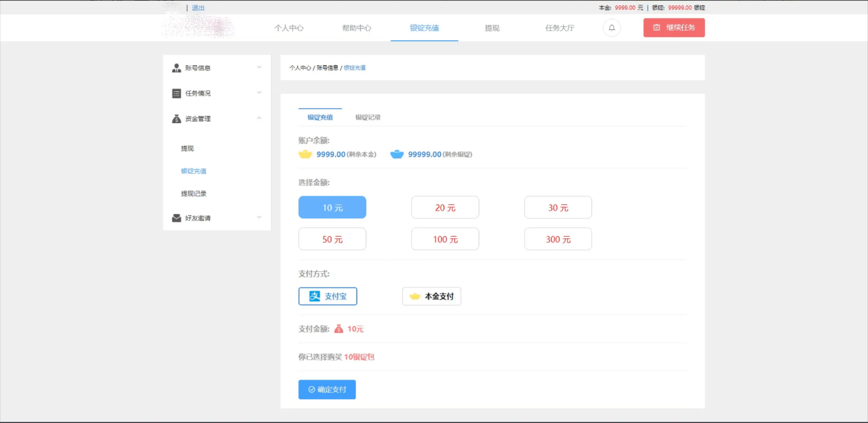Open 任务大厅 in top navigation
The height and width of the screenshot is (423, 868).
[559, 28]
